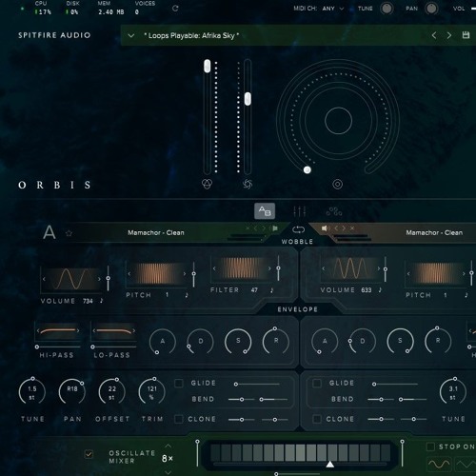Click the Pan knob showing R18
The height and width of the screenshot is (476, 476).
tap(72, 392)
